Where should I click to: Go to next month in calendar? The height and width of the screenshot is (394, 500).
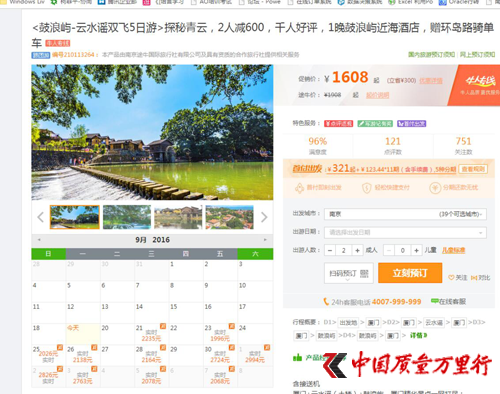click(x=265, y=240)
